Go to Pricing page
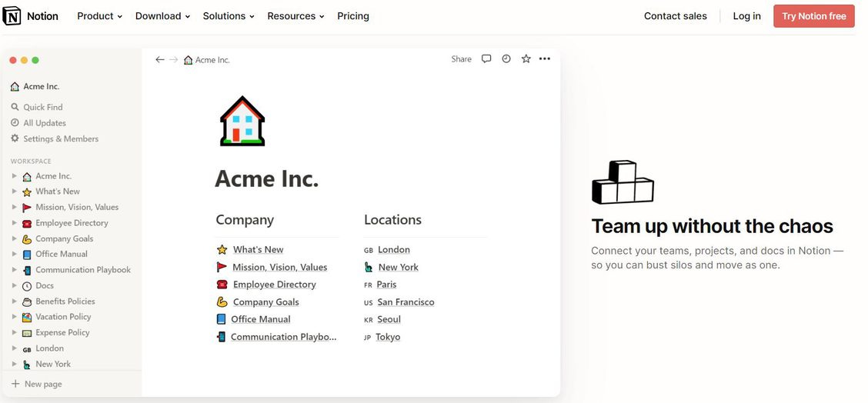Image resolution: width=868 pixels, height=403 pixels. (x=353, y=16)
